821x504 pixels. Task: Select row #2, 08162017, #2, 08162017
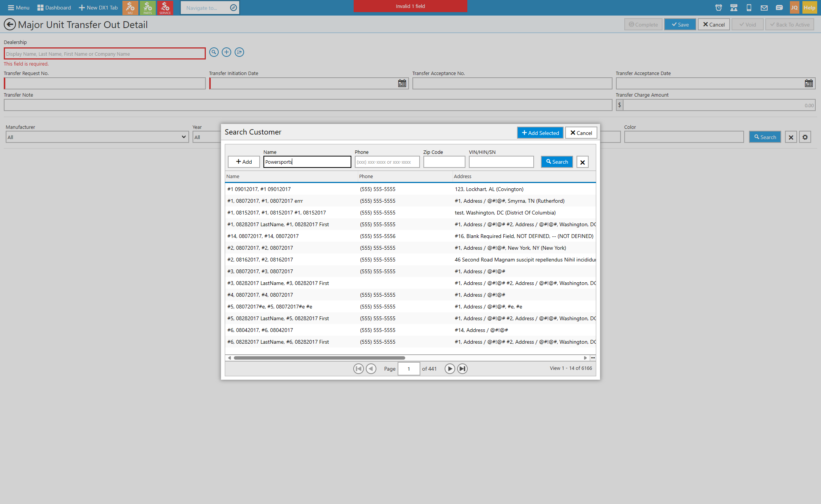[x=410, y=260]
